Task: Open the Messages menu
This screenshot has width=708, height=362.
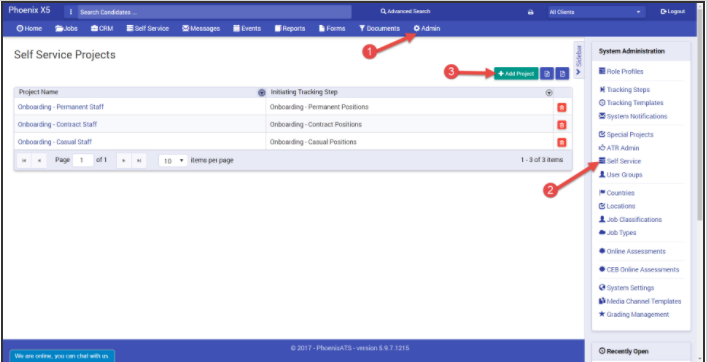Action: click(201, 28)
